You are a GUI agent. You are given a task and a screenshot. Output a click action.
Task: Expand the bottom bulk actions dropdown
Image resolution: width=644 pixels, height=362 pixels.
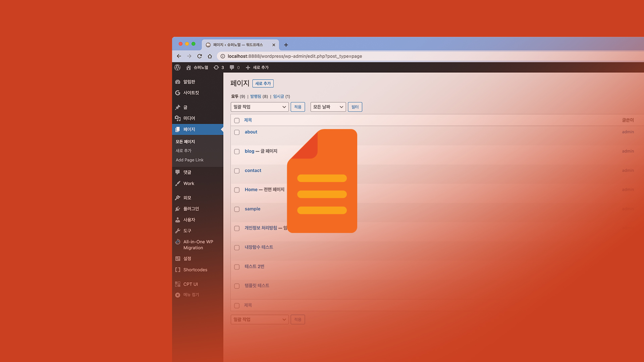[260, 319]
